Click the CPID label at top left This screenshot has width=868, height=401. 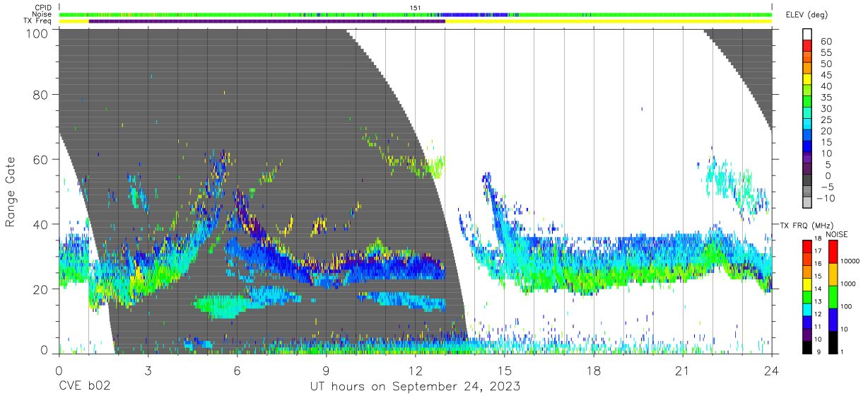pyautogui.click(x=42, y=8)
